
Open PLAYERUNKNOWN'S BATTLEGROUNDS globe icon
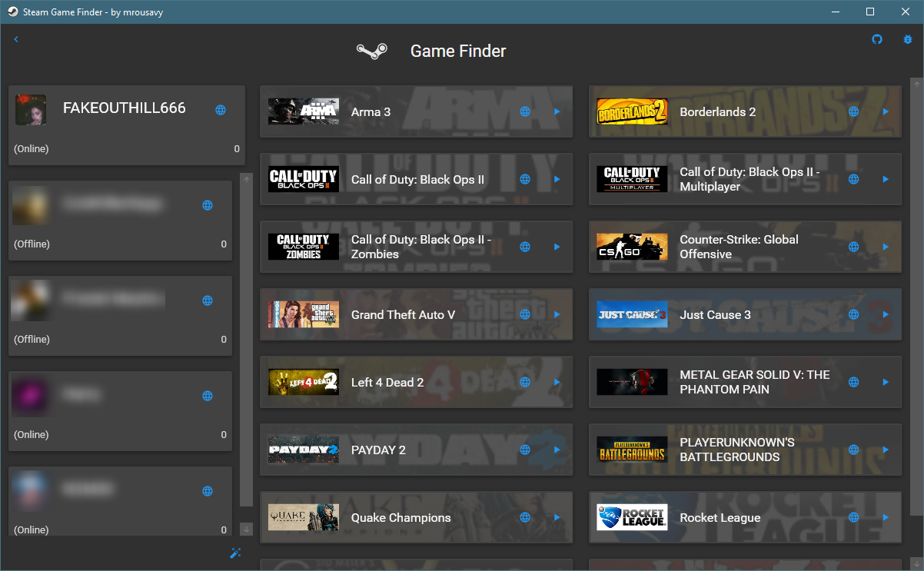(x=853, y=450)
